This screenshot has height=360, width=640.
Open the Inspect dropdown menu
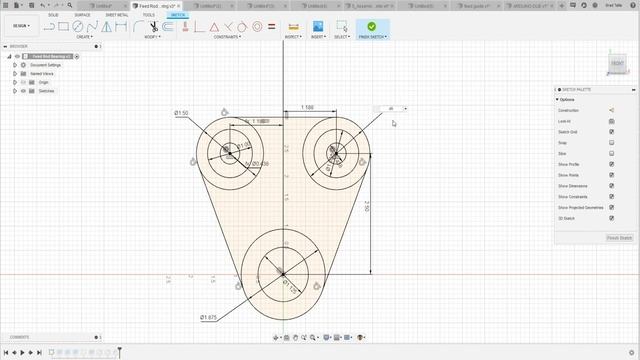pos(293,37)
